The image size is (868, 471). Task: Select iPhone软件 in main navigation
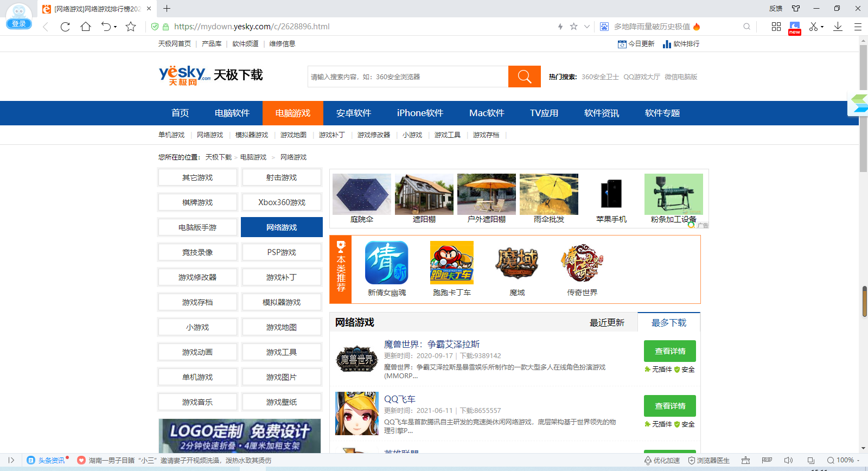pos(420,113)
